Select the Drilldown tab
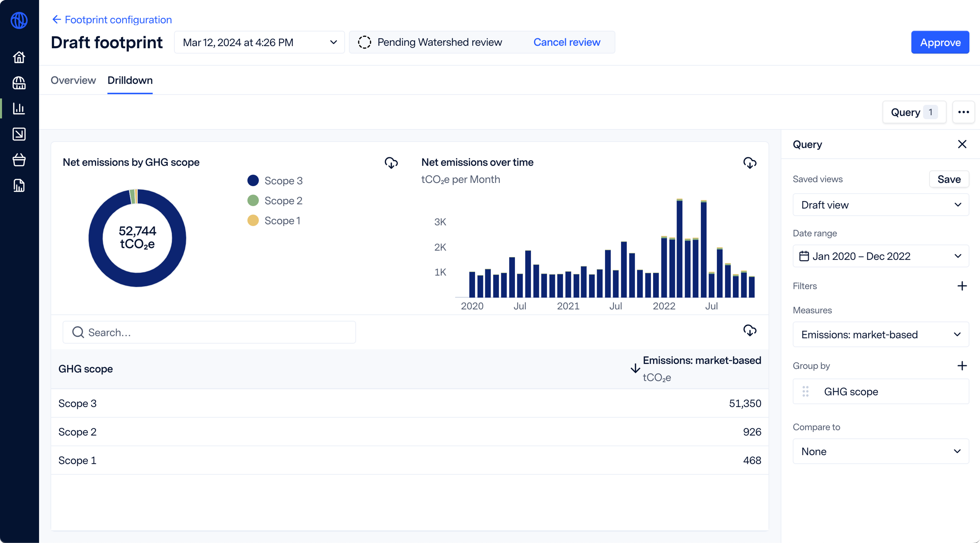The image size is (980, 543). click(x=130, y=80)
